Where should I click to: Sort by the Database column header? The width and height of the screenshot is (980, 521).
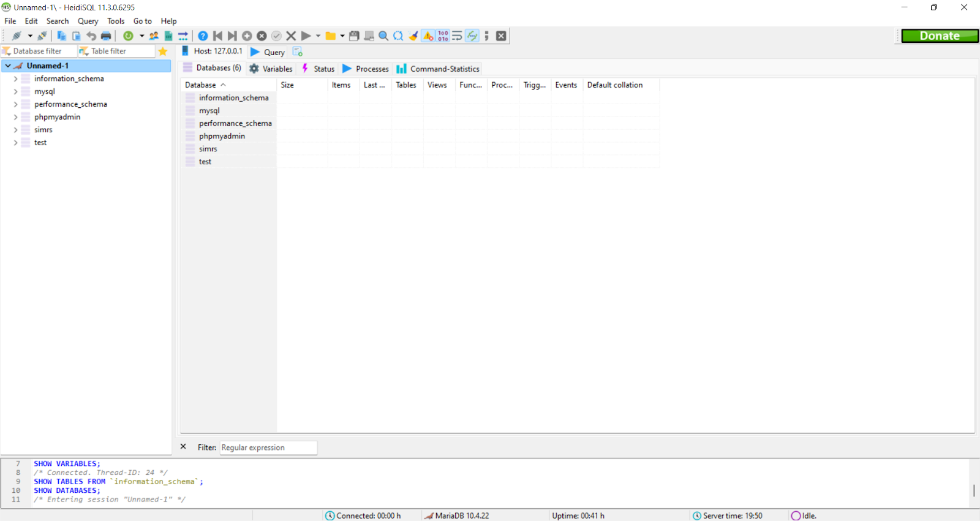(x=228, y=85)
